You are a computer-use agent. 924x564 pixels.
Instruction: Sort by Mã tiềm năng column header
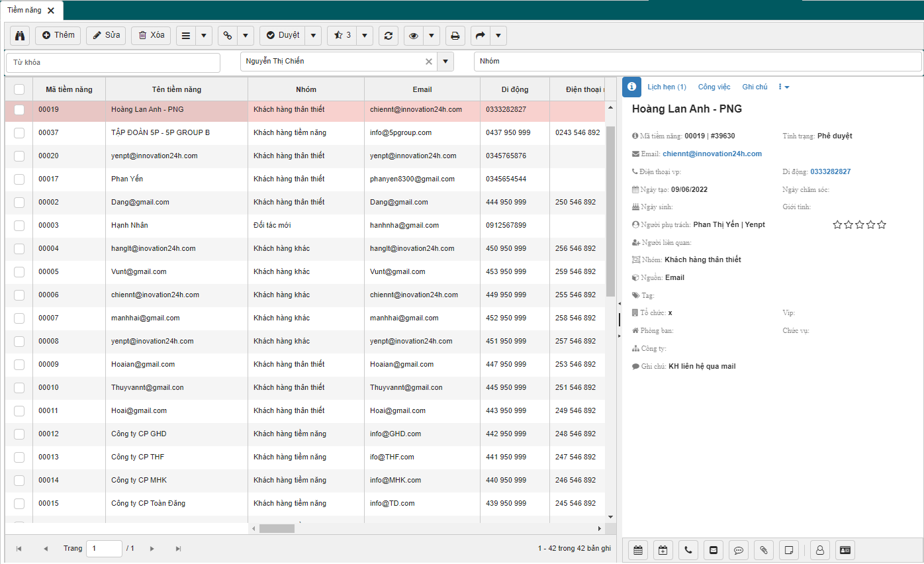click(x=69, y=89)
